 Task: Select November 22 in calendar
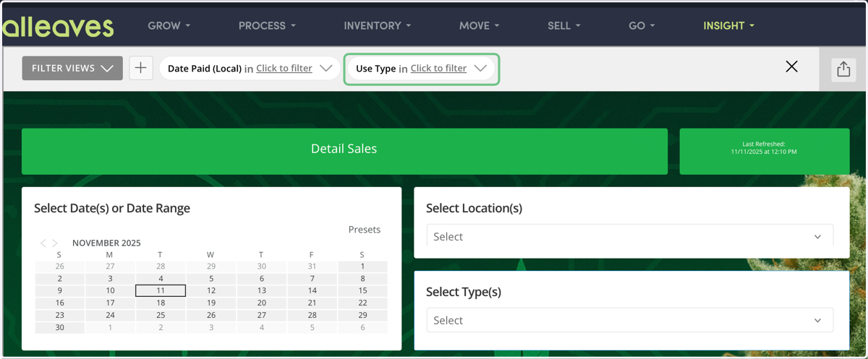tap(362, 303)
